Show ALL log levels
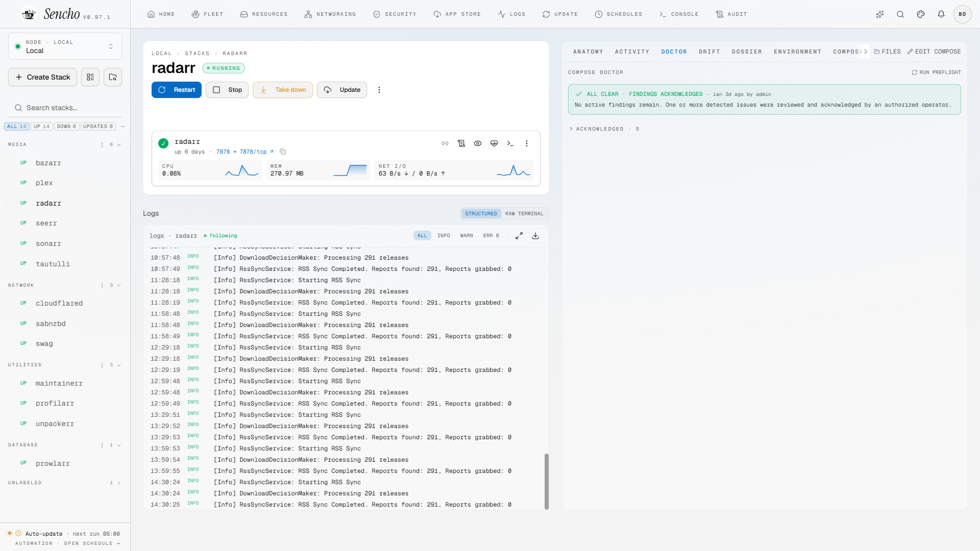 (x=422, y=236)
